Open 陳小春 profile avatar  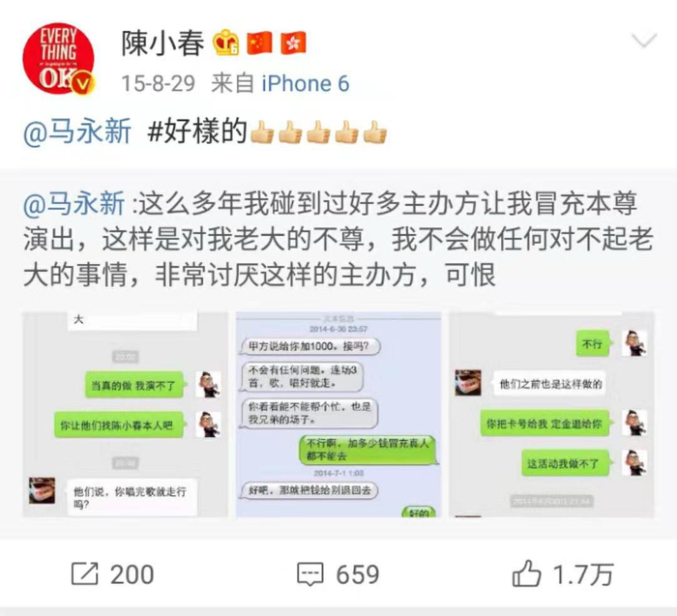point(59,58)
